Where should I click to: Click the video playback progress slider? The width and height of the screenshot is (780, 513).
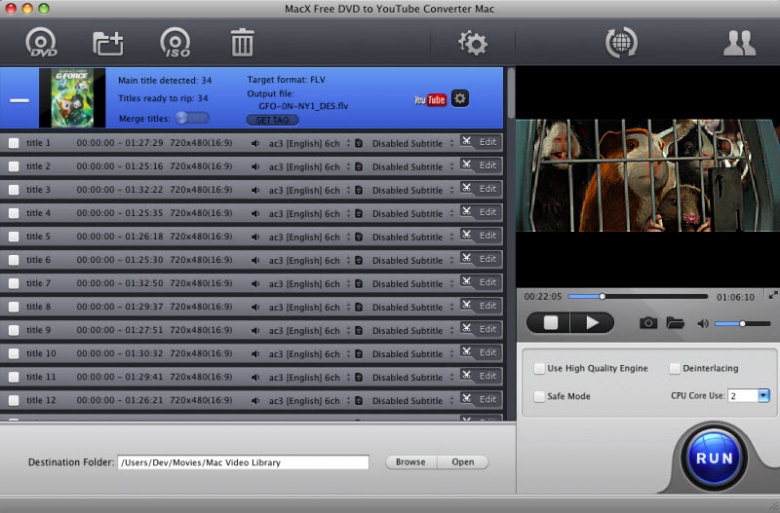coord(638,296)
